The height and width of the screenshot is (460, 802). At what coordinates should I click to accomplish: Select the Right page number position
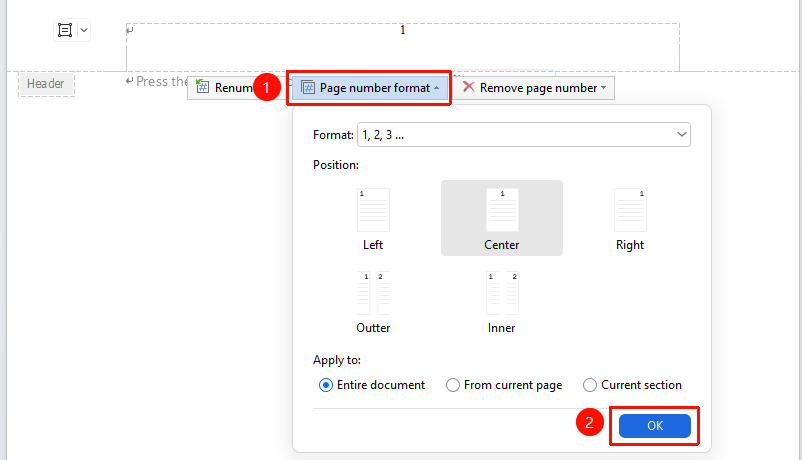click(630, 218)
